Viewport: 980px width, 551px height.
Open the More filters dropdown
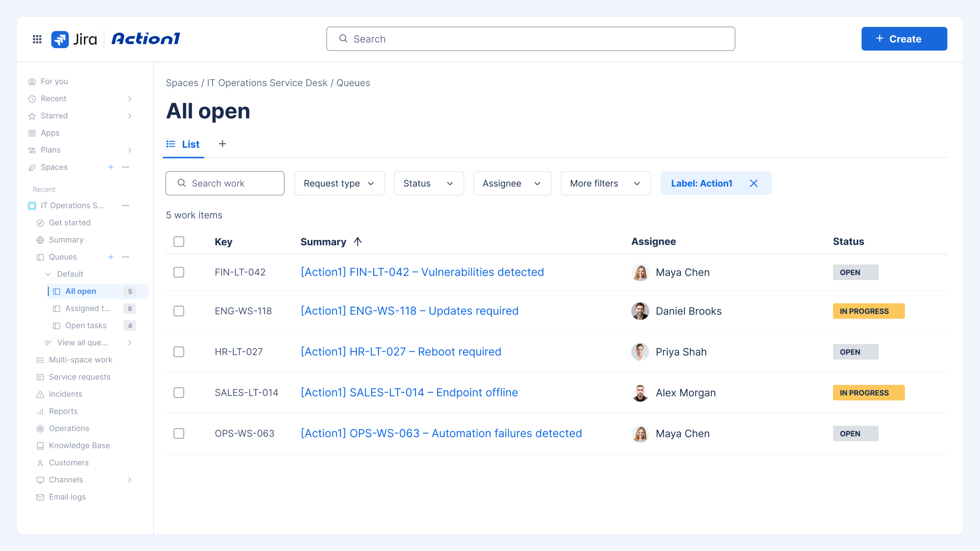pos(606,183)
